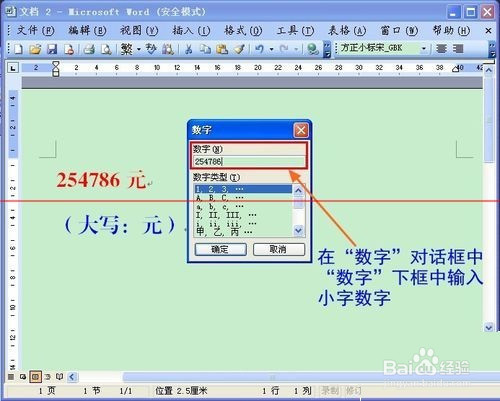The image size is (500, 401).
Task: Open the 表格(A) menu
Action: tap(347, 31)
